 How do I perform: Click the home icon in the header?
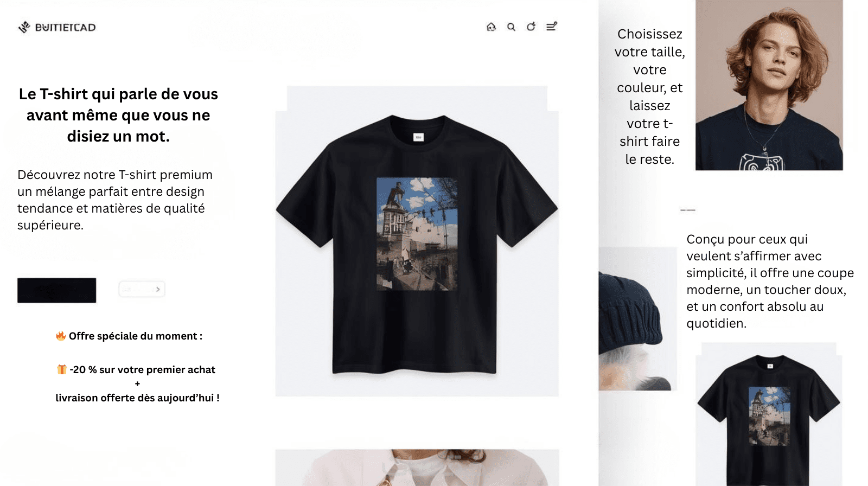(x=491, y=27)
